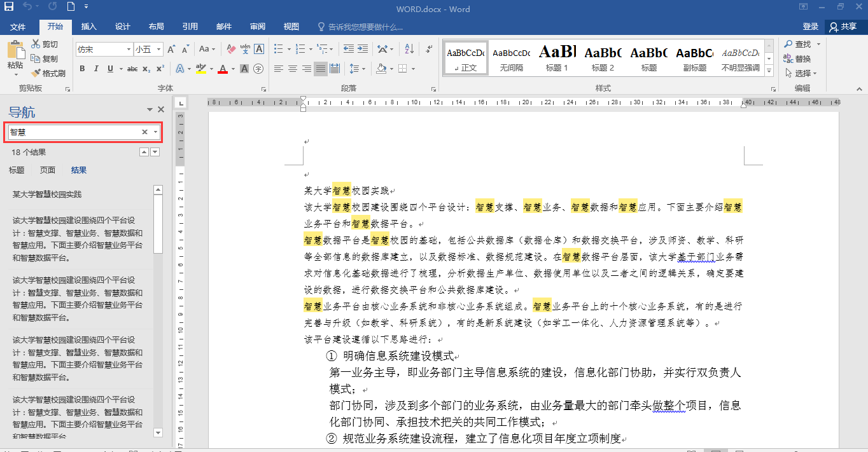Select the bulleted list icon
Image resolution: width=868 pixels, height=452 pixels.
click(277, 49)
